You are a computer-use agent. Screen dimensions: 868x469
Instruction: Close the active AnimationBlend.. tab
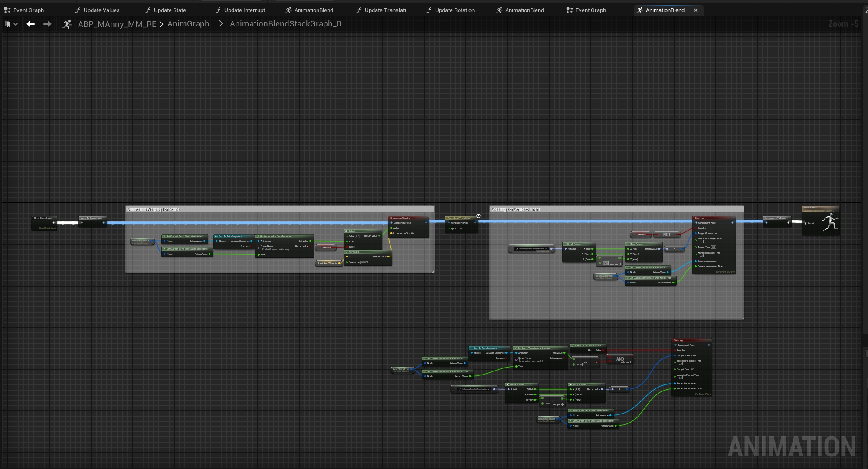(696, 10)
